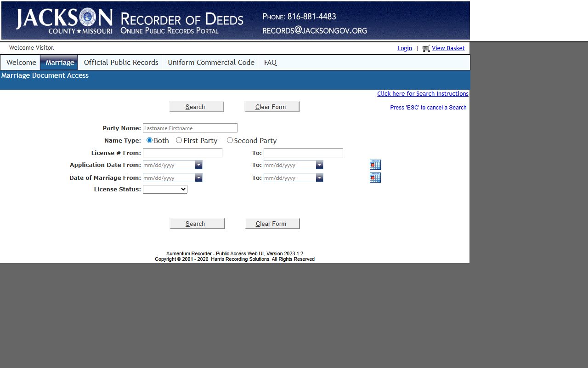Select the Second Party radio button

coord(230,140)
